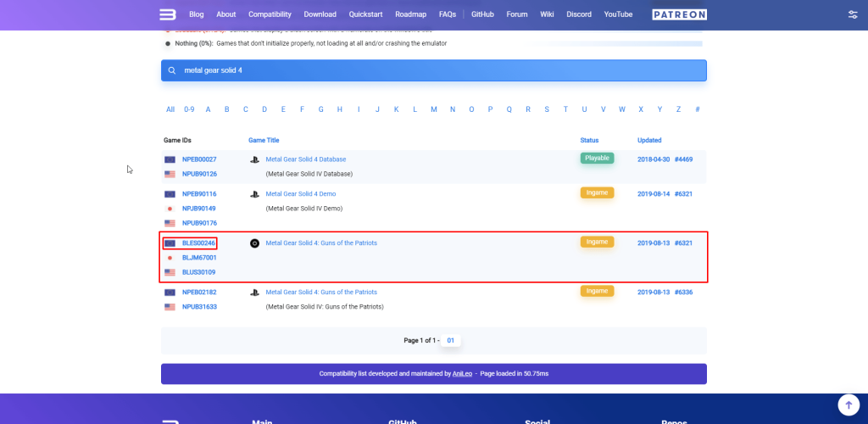Select the 0-9 filter

point(189,109)
